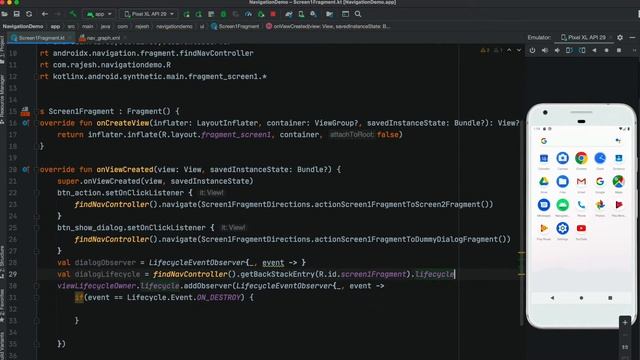The image size is (640, 360).
Task: Open Gmail app on emulator
Action: point(581,181)
